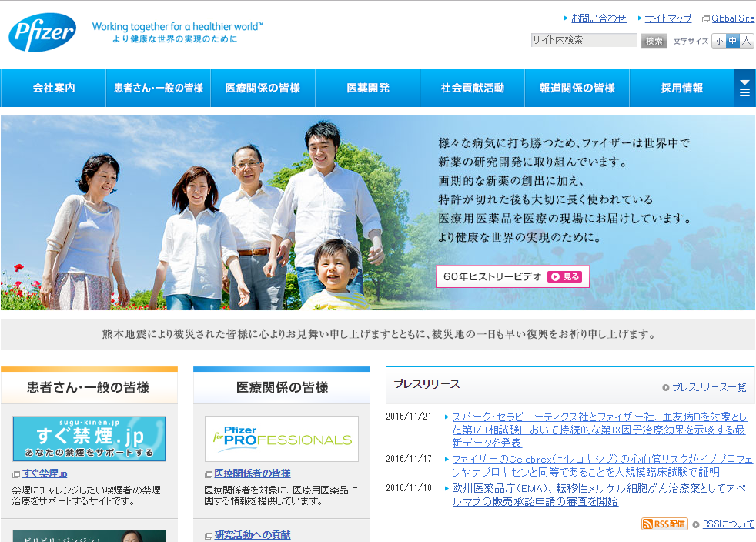Open the Global Site link
This screenshot has height=542, width=756.
point(733,18)
